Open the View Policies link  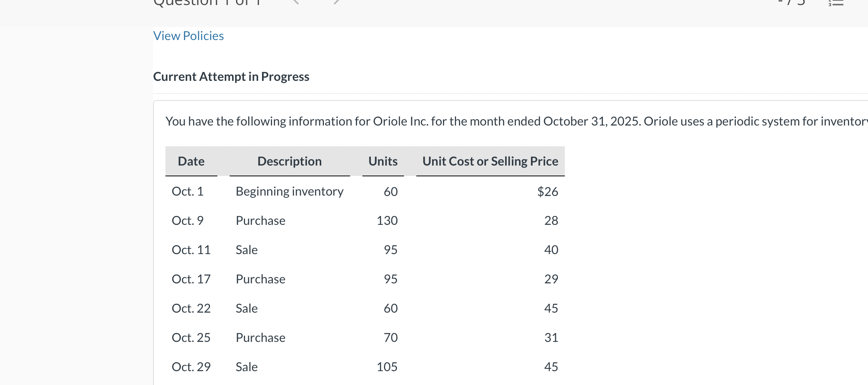pos(188,36)
